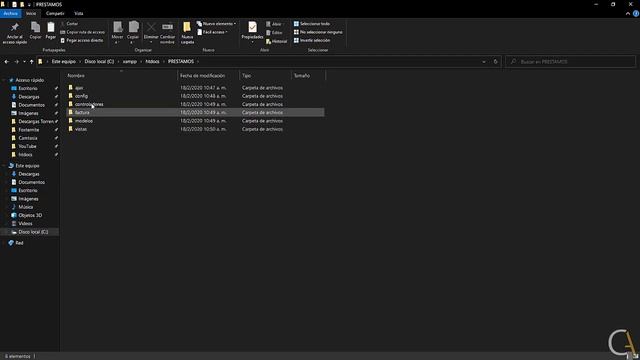Open YouTube folder in sidebar

27,146
